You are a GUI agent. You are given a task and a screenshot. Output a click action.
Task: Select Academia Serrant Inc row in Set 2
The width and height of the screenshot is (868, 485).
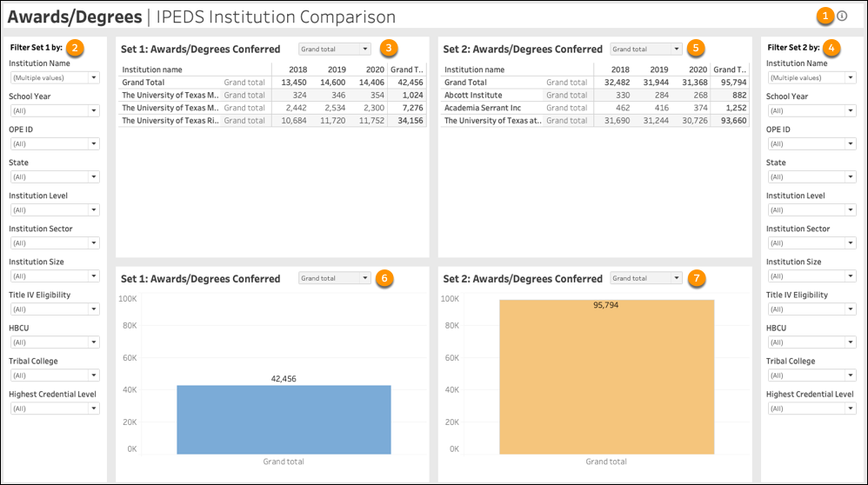pyautogui.click(x=595, y=108)
